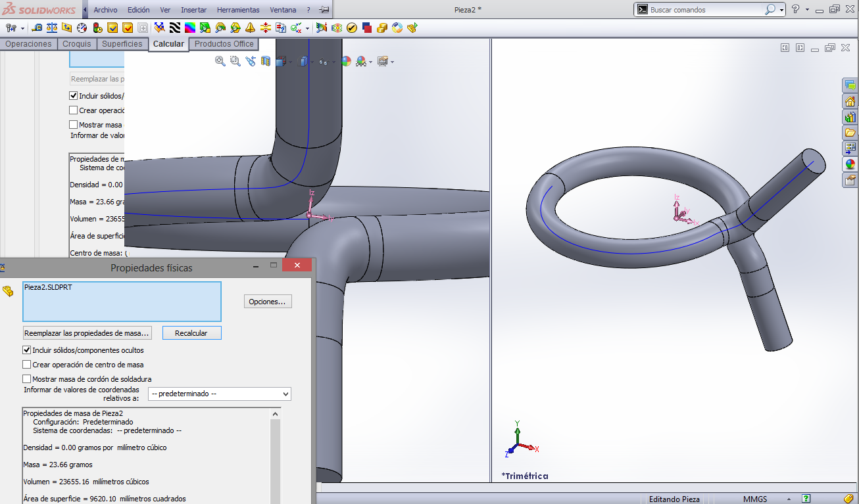Switch to the Croquis tab
Viewport: 859px width, 504px height.
coord(77,44)
